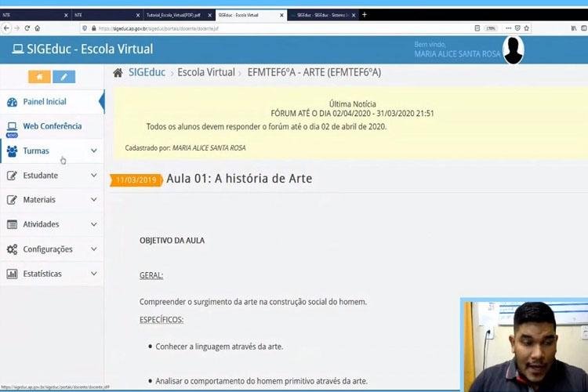This screenshot has height=392, width=588.
Task: Click the URL address bar field
Action: [278, 28]
